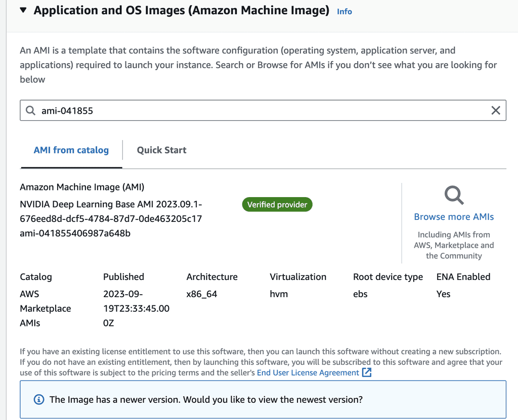Click the Verified provider badge

point(277,205)
